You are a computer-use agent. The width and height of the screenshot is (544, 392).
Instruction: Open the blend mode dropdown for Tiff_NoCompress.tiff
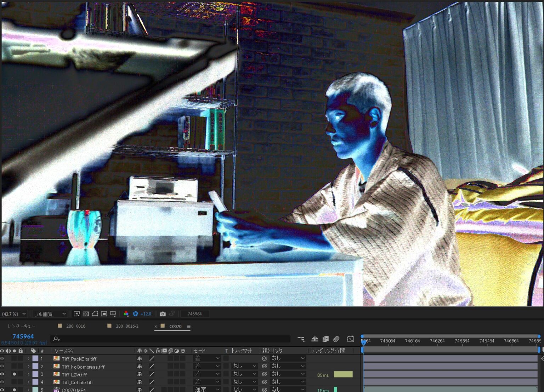coord(207,366)
